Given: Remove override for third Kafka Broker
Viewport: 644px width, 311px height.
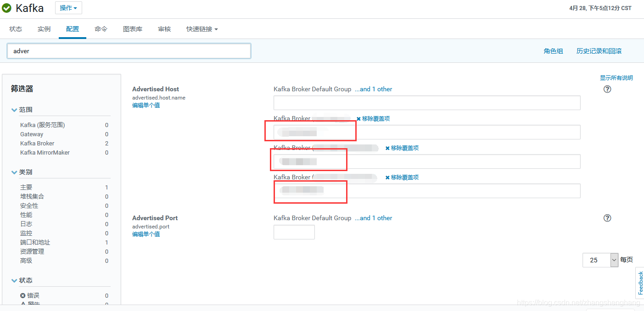Looking at the screenshot, I should click(402, 177).
